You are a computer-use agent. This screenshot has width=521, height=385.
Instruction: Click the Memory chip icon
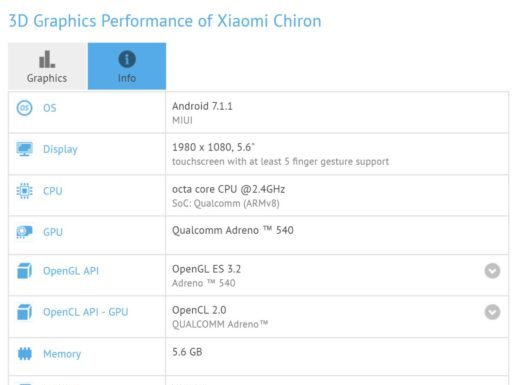[24, 354]
